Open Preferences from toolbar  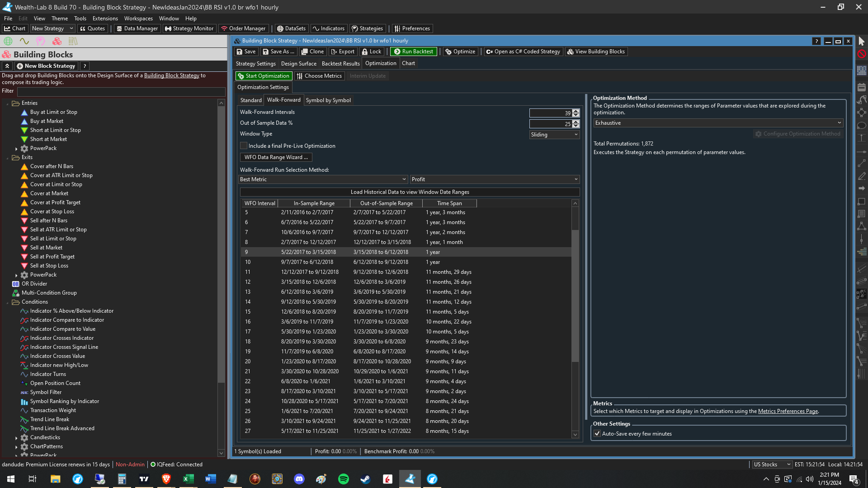coord(411,28)
